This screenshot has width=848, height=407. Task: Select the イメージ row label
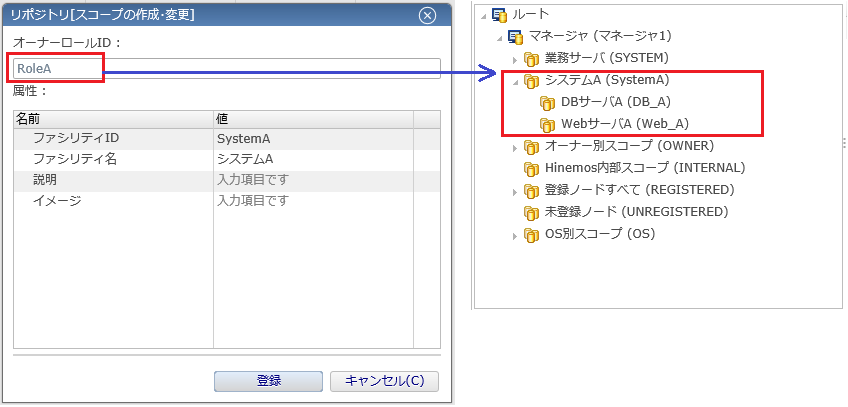[57, 201]
